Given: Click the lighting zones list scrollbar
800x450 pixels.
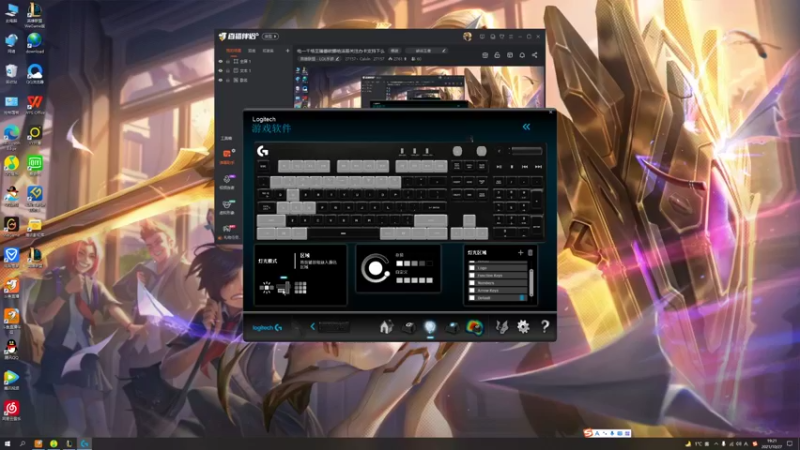Looking at the screenshot, I should point(531,282).
